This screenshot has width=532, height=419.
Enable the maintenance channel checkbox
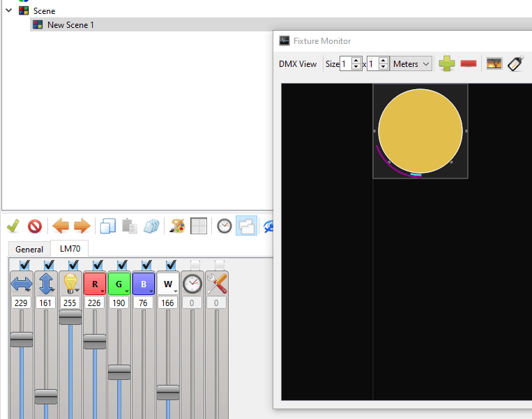220,265
